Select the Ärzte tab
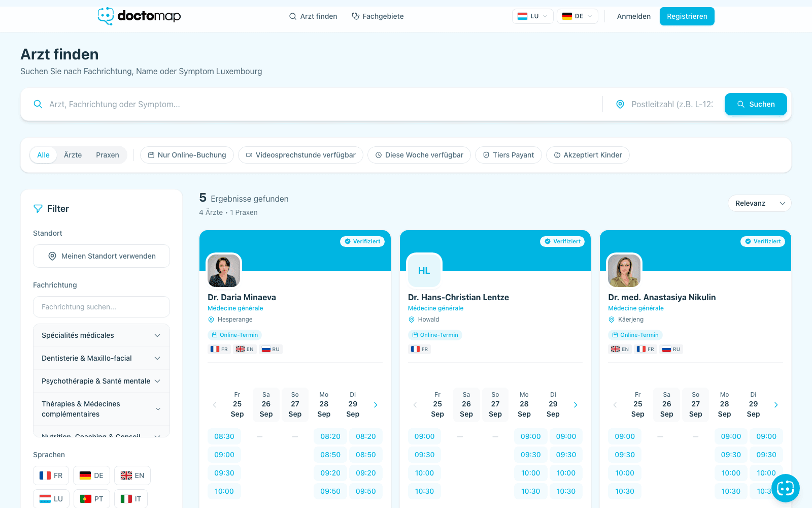This screenshot has width=812, height=508. (73, 155)
